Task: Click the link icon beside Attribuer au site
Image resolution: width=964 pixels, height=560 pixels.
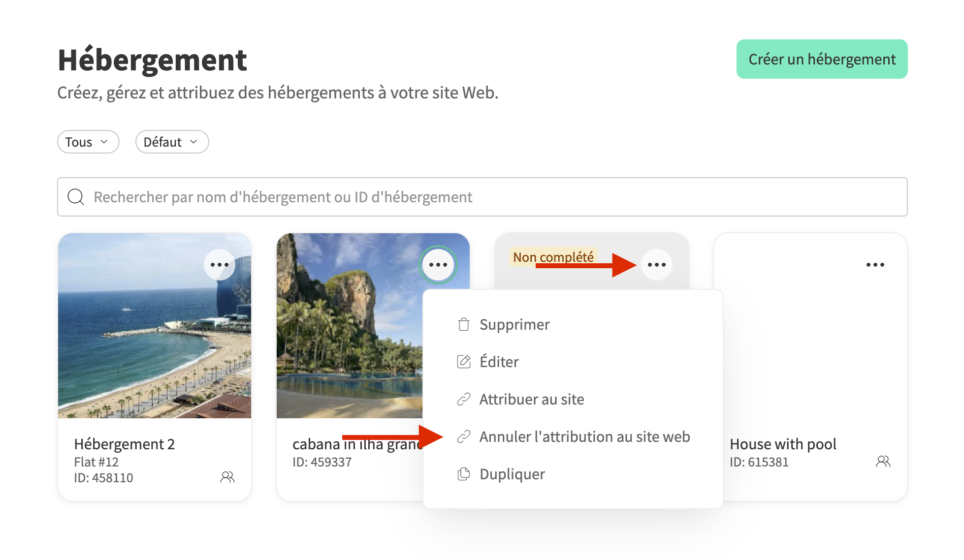Action: 463,400
